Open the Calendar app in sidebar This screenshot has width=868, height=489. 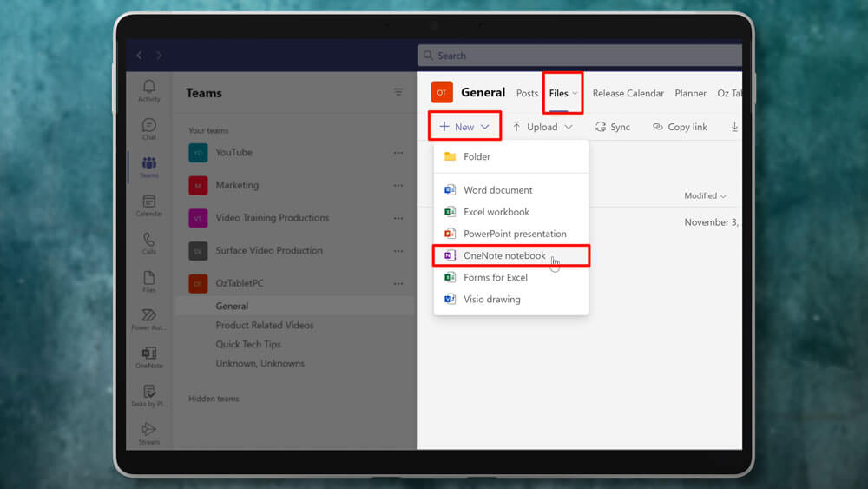click(149, 205)
